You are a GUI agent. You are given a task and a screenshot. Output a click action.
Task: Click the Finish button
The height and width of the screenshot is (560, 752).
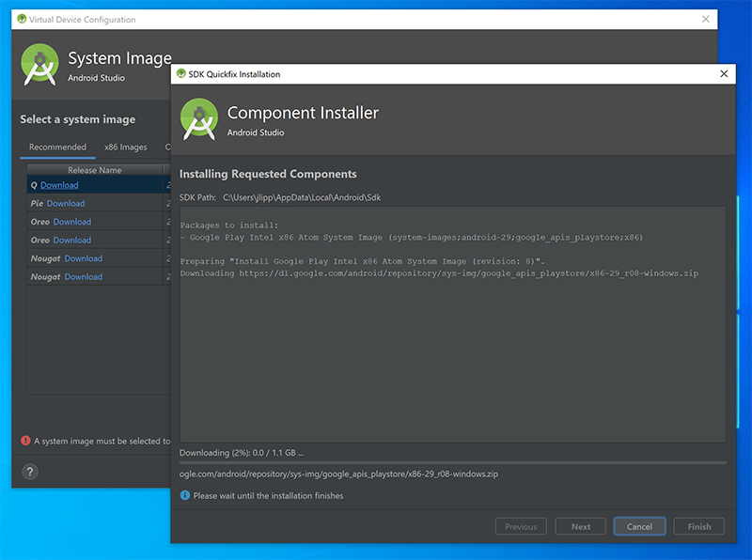click(x=699, y=526)
